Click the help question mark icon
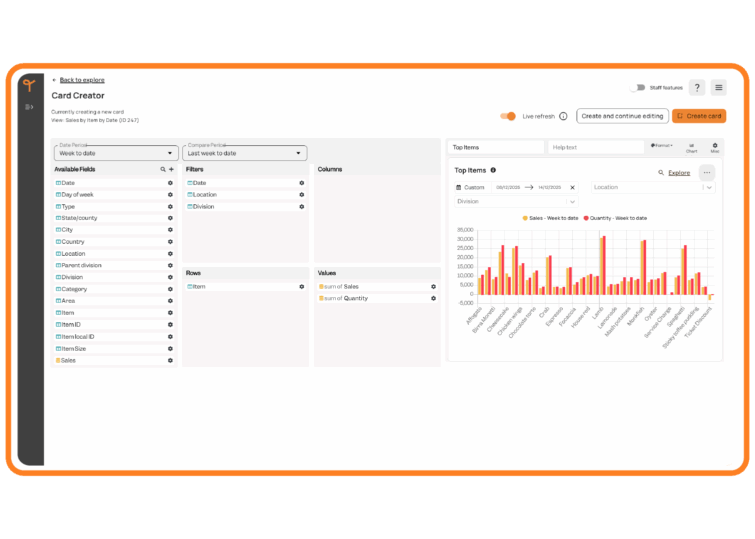This screenshot has width=755, height=539. [697, 88]
